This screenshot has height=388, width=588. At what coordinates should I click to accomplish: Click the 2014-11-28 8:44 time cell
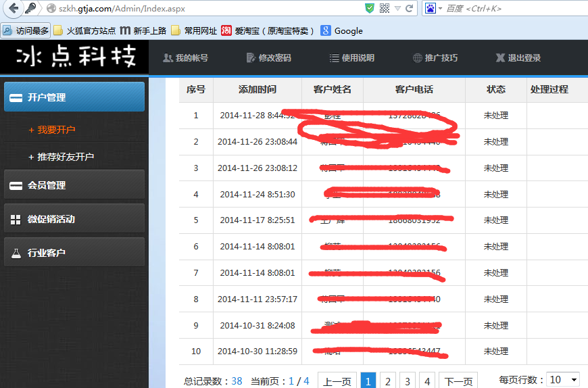pos(258,116)
